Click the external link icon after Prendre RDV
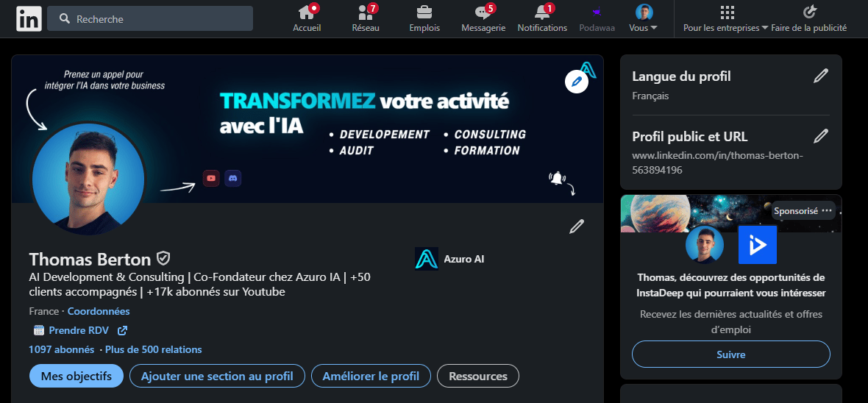 pos(122,330)
